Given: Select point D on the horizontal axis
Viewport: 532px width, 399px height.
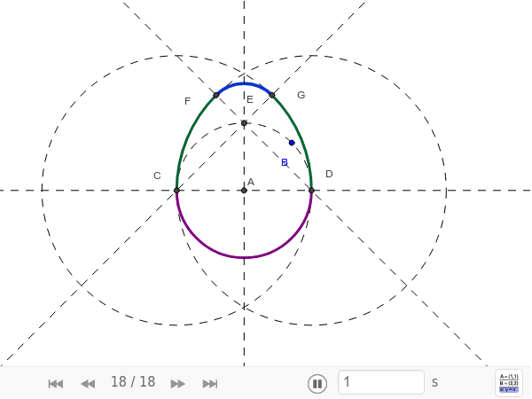Looking at the screenshot, I should 311,191.
